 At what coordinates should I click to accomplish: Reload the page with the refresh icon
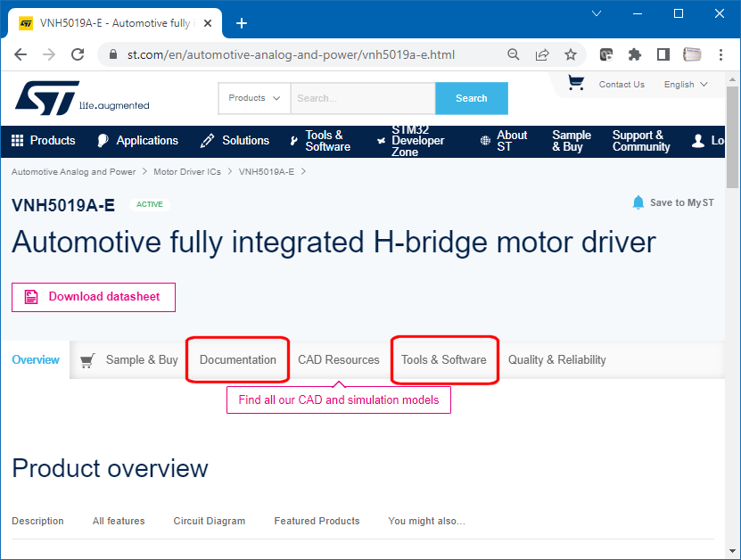click(78, 54)
